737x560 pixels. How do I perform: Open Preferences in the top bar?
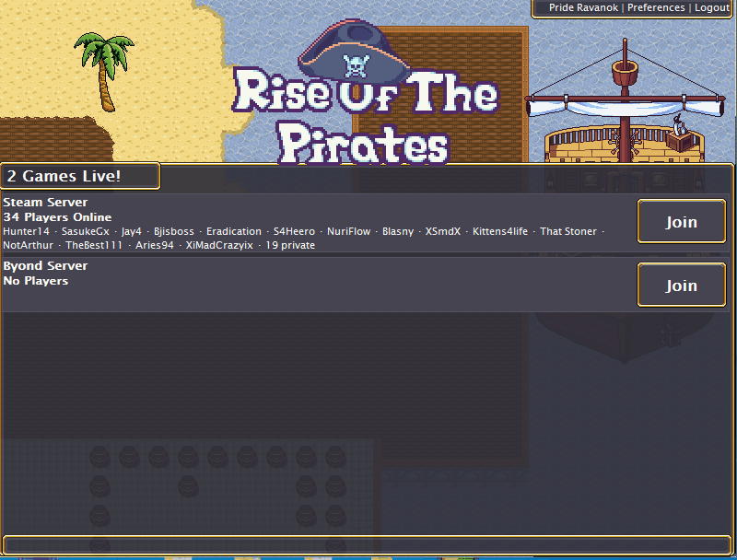pyautogui.click(x=656, y=7)
